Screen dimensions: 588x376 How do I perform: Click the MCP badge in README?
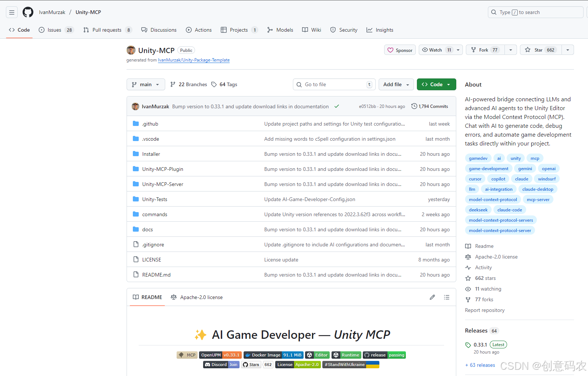click(187, 355)
